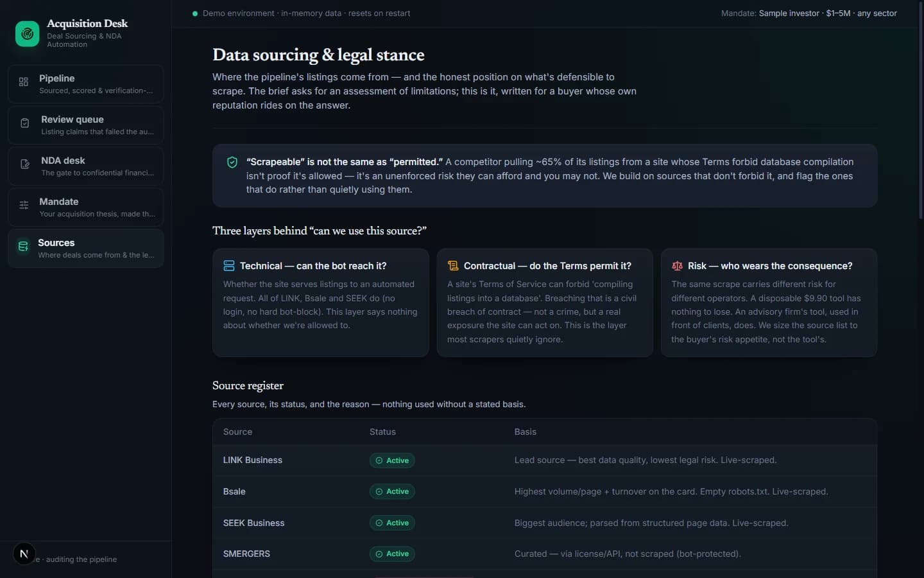Click the 'Technical — can the bot reach it?' card title
Screen dimensions: 924x578
313,266
